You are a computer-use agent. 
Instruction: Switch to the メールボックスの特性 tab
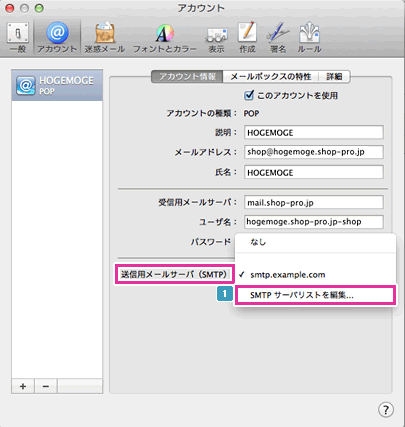click(271, 77)
